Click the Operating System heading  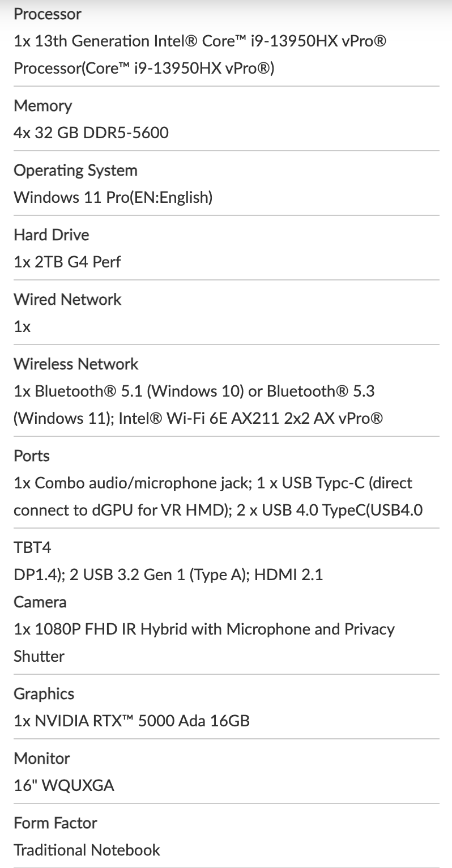pos(75,171)
